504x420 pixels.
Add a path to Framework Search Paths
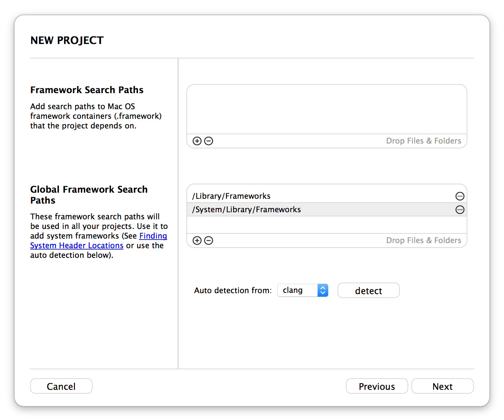[x=197, y=141]
